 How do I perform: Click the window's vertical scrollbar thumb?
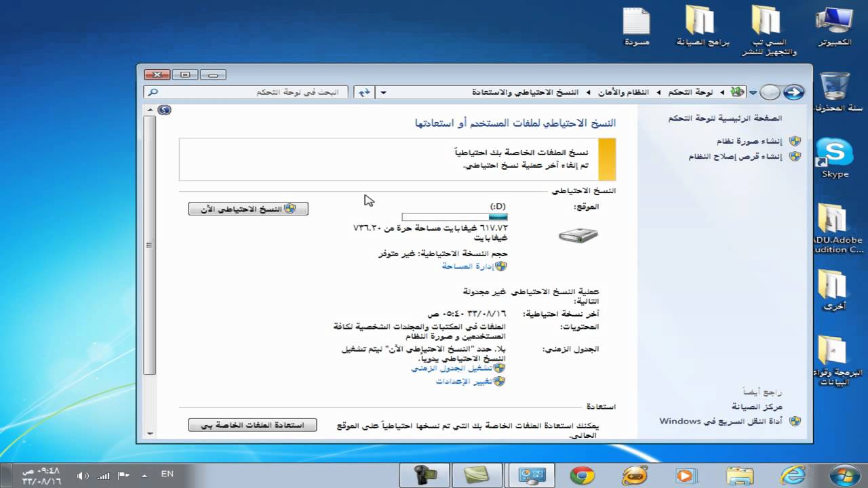pyautogui.click(x=151, y=245)
